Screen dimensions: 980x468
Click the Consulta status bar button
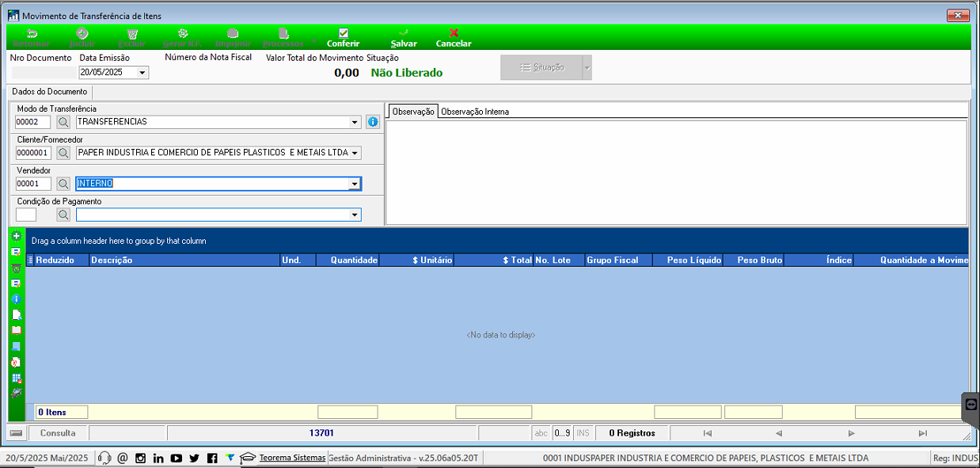point(58,433)
